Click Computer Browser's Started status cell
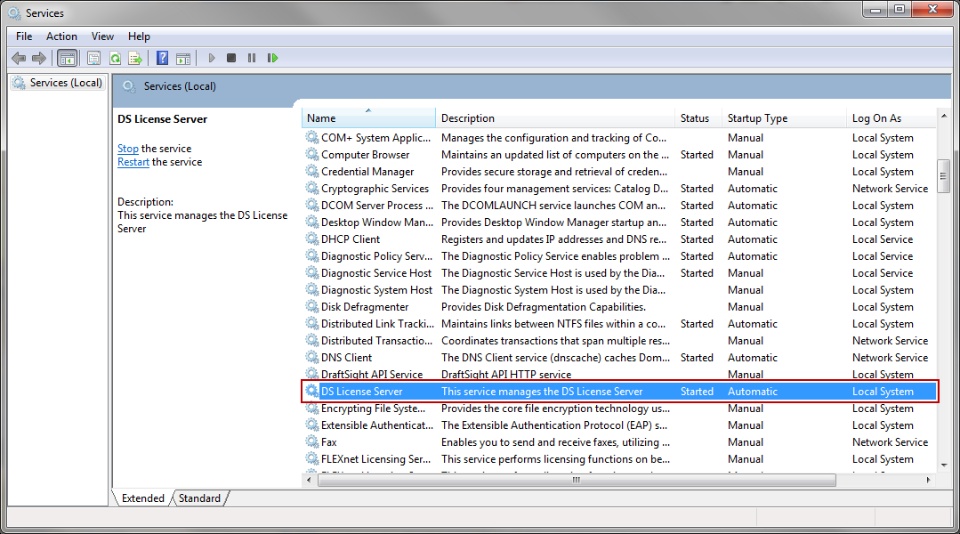 click(697, 154)
